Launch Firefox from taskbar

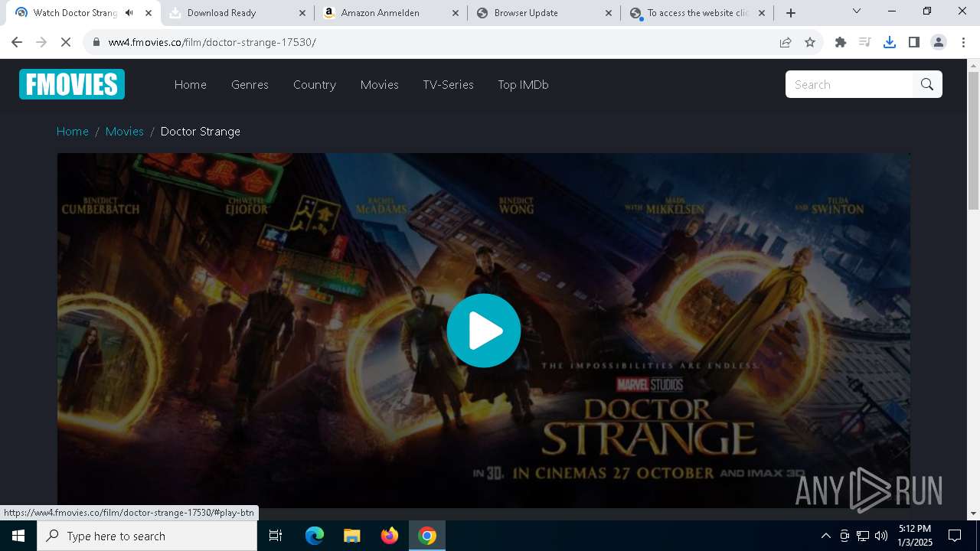[390, 536]
